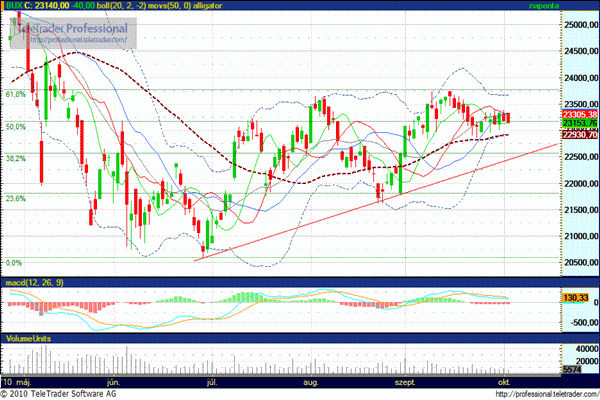Image resolution: width=600 pixels, height=400 pixels.
Task: Select the 38,2% Fibonacci level label
Action: 15,158
